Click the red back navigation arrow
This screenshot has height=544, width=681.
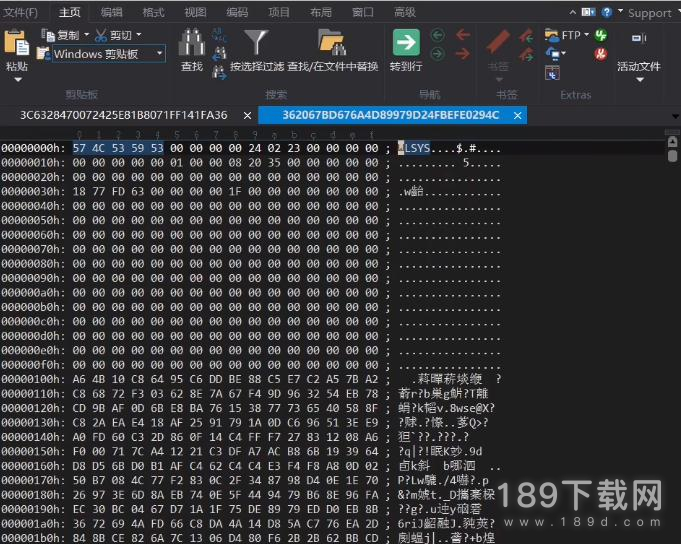point(462,33)
